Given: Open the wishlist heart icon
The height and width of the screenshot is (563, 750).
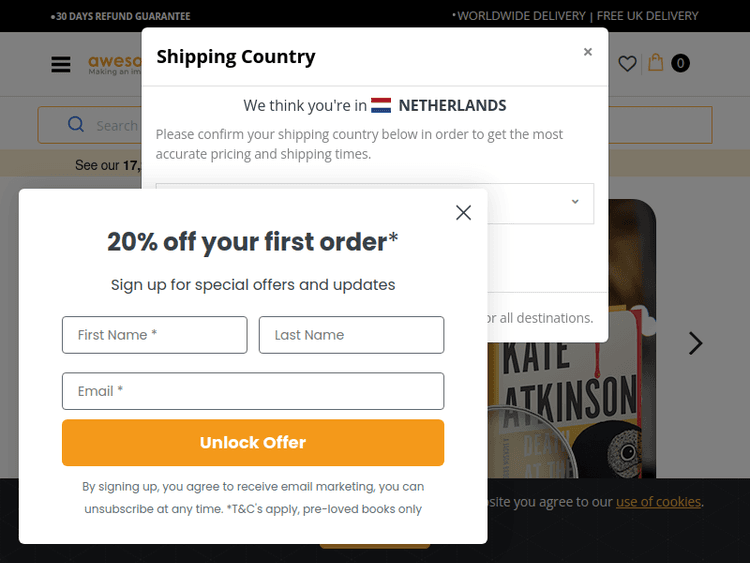Looking at the screenshot, I should (627, 64).
